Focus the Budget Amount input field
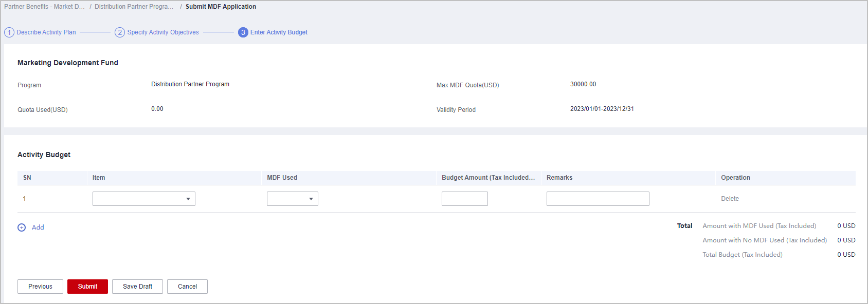Image resolution: width=868 pixels, height=304 pixels. coord(464,199)
